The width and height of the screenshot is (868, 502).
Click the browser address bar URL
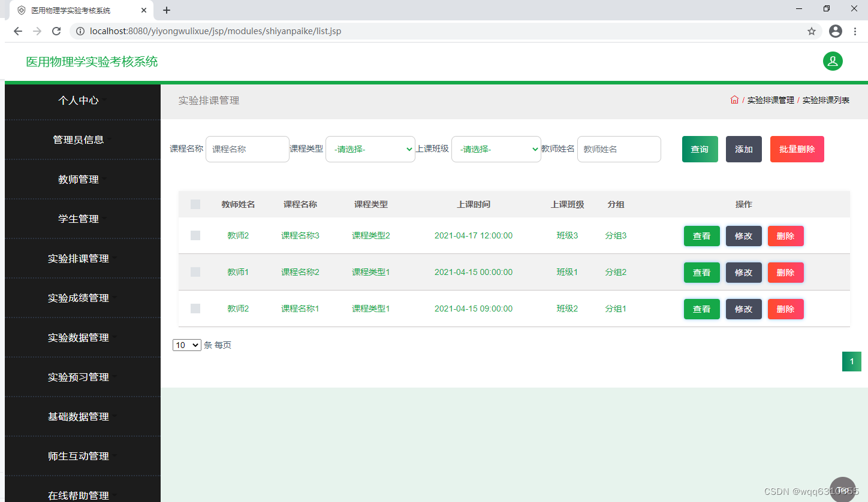(x=216, y=31)
